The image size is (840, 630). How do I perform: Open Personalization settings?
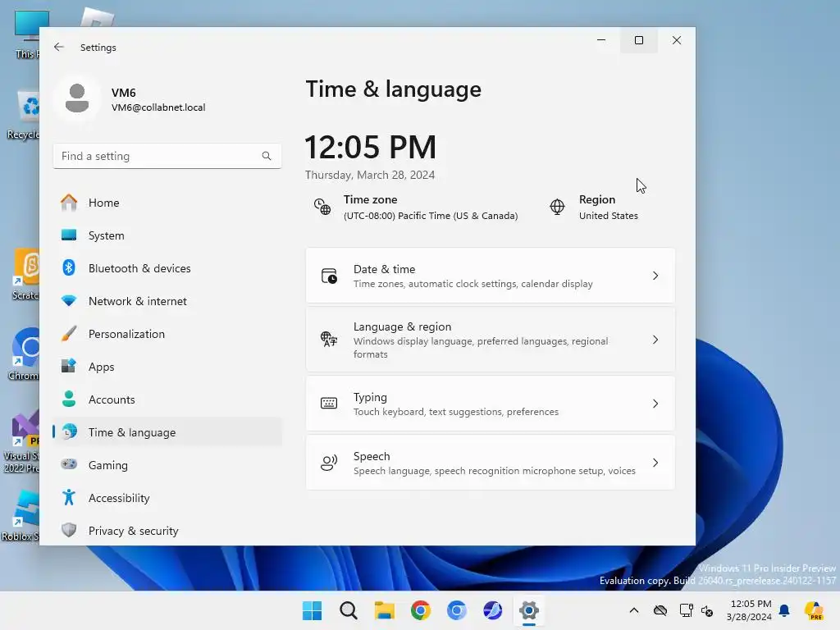click(x=167, y=334)
